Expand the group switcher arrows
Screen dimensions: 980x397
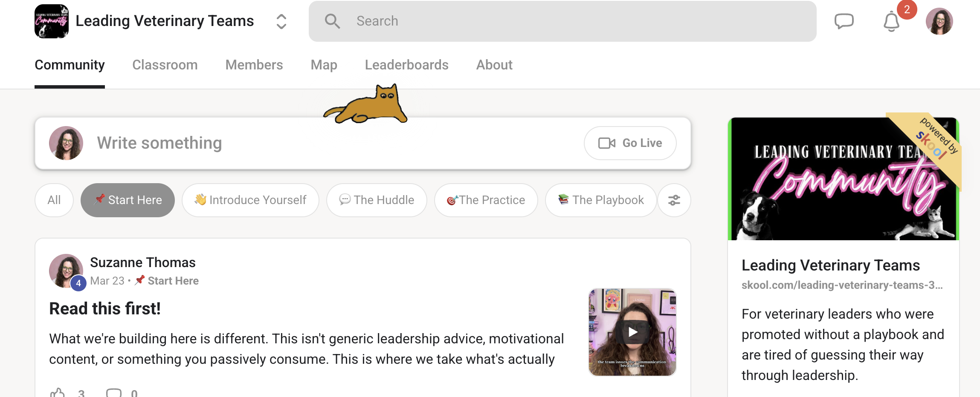(281, 21)
